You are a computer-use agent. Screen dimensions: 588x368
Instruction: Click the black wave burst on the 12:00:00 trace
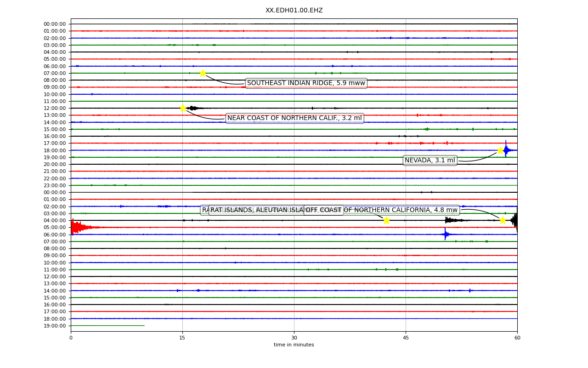[193, 108]
